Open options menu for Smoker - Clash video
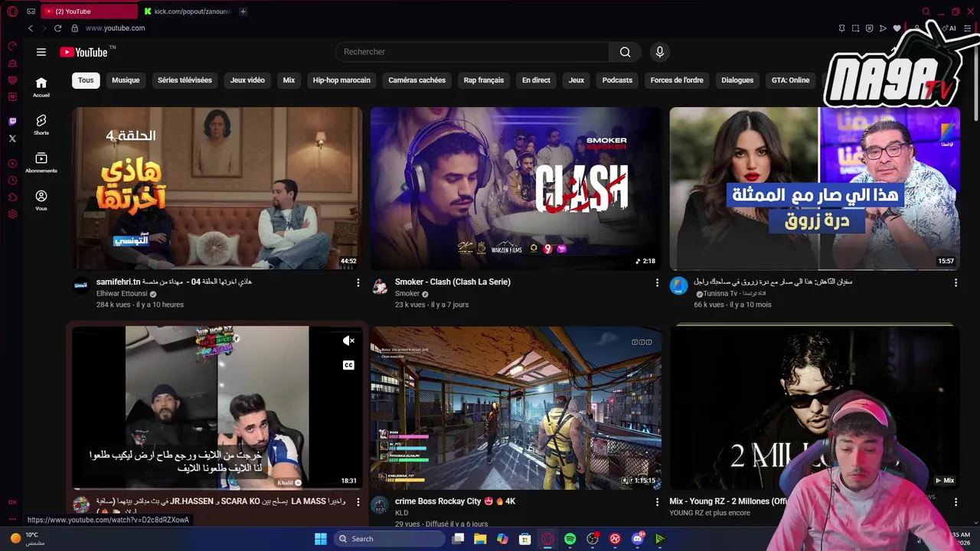Image resolution: width=980 pixels, height=551 pixels. tap(657, 283)
